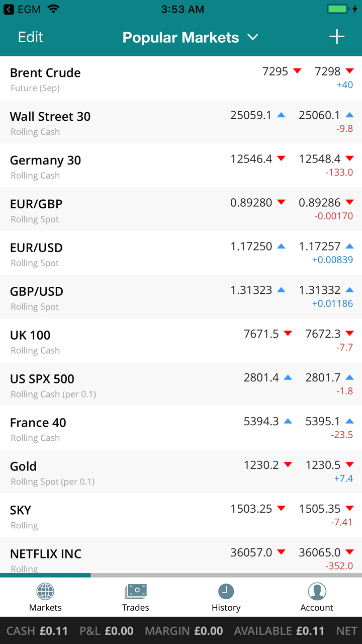Tap the Edit button
The height and width of the screenshot is (644, 362).
(x=30, y=37)
